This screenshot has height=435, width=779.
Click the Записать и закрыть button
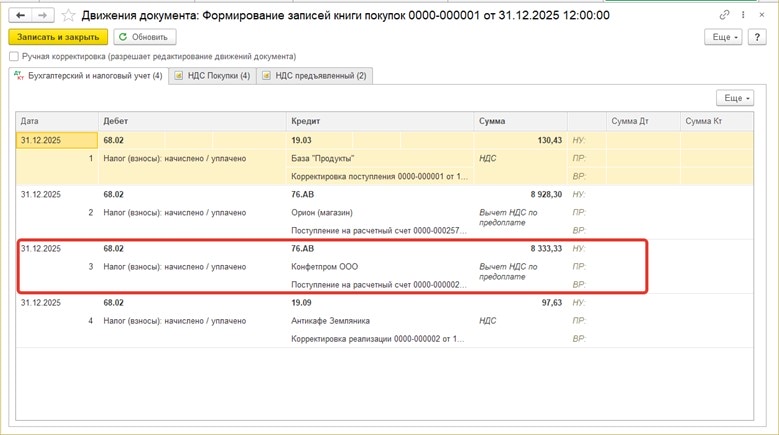[x=58, y=37]
